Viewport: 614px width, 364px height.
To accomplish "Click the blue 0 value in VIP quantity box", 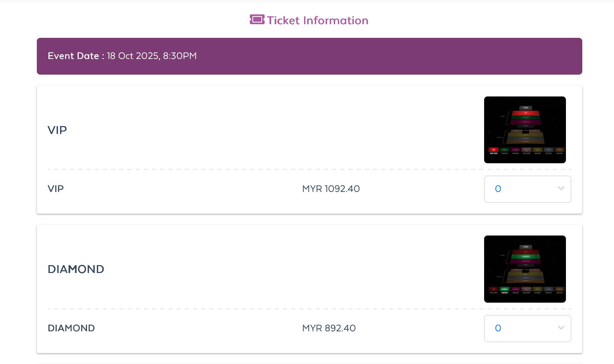I will pos(498,189).
